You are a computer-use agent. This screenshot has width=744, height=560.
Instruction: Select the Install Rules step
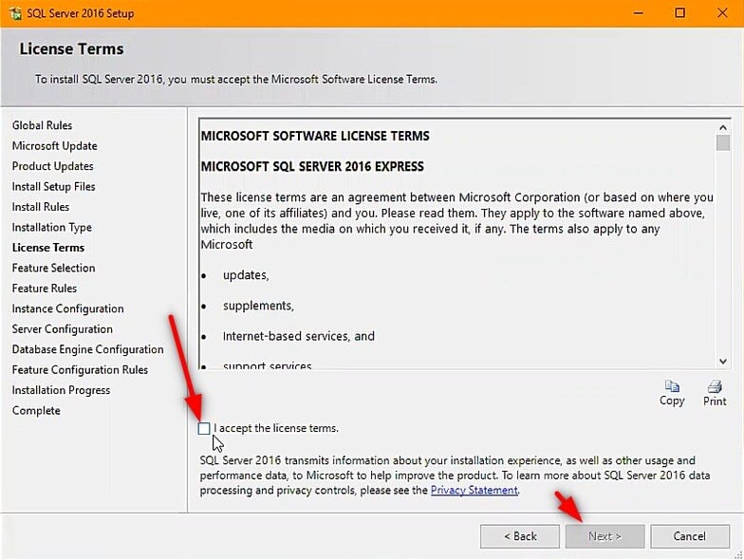(x=41, y=207)
